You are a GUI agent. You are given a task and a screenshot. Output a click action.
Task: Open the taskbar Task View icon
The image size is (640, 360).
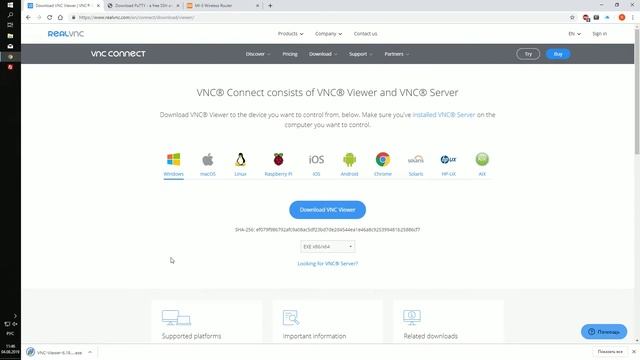click(x=10, y=25)
